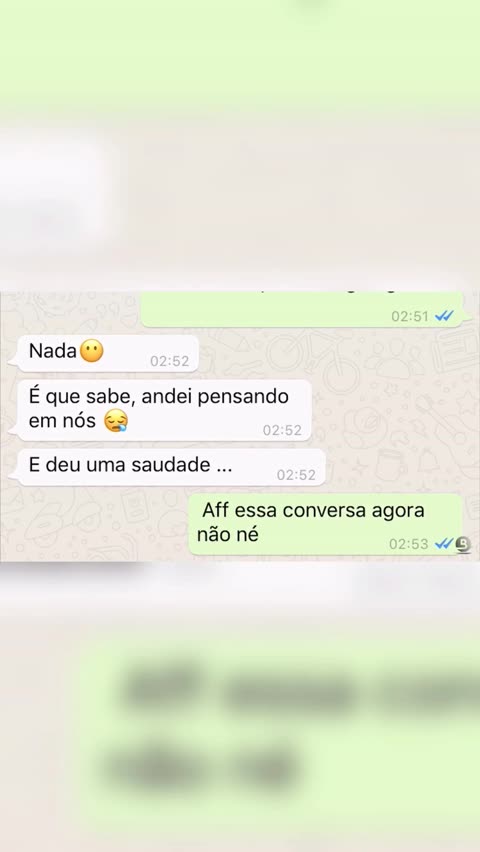Screen dimensions: 480x852
Task: Tap the 02:52 timestamp in the Nada bubble
Action: pos(170,361)
